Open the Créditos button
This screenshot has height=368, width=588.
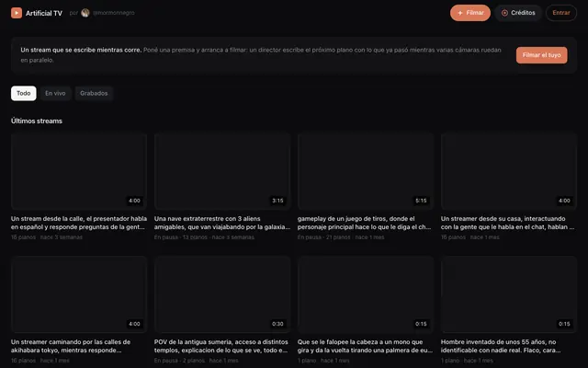coord(518,13)
